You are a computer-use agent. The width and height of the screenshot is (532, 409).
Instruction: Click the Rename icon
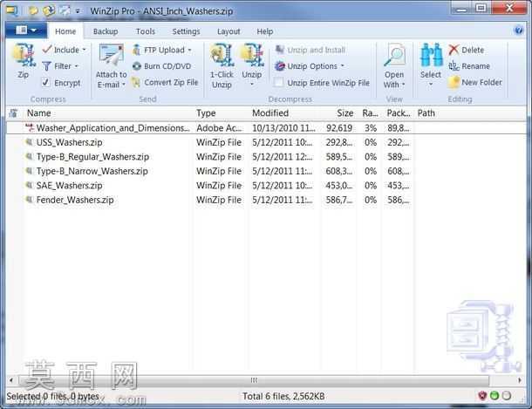click(454, 65)
